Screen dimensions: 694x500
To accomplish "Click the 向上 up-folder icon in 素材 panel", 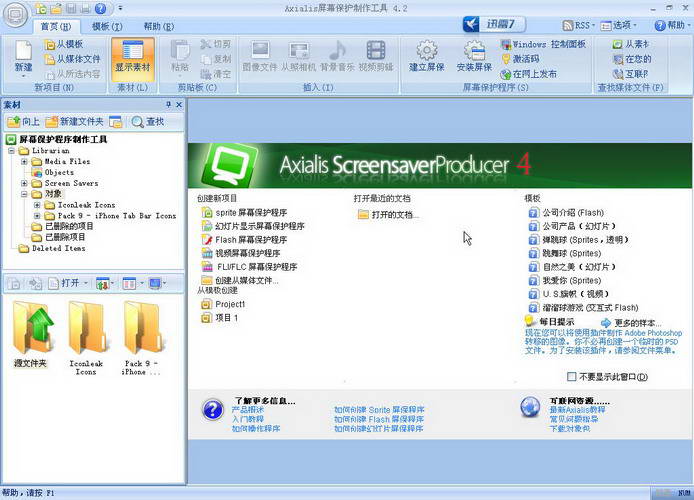I will coord(14,121).
